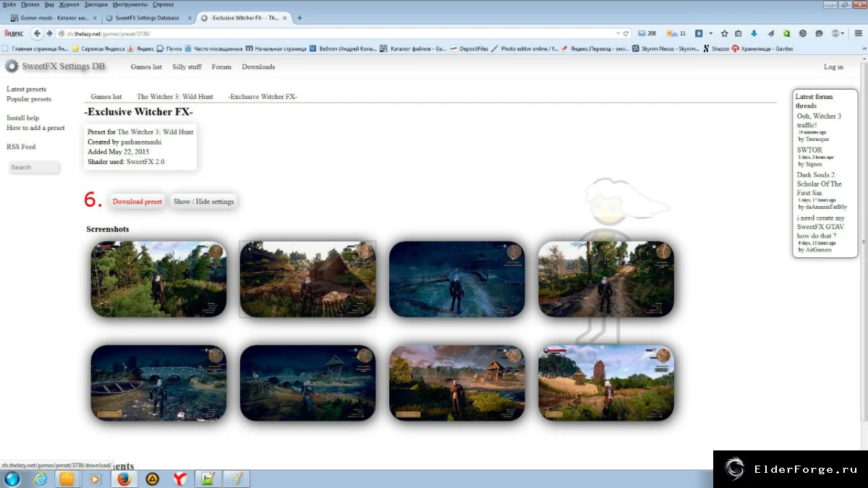Click the Log in link
868x488 pixels.
click(833, 67)
